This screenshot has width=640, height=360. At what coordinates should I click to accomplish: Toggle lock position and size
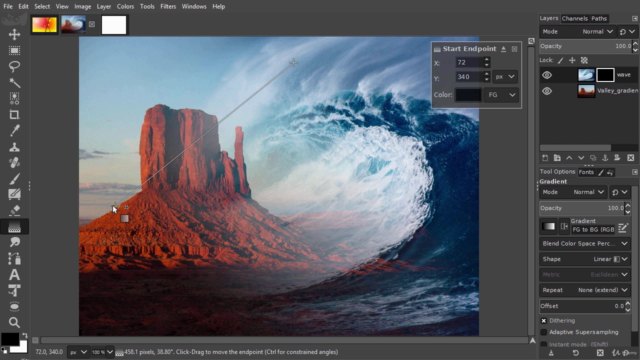tap(572, 60)
